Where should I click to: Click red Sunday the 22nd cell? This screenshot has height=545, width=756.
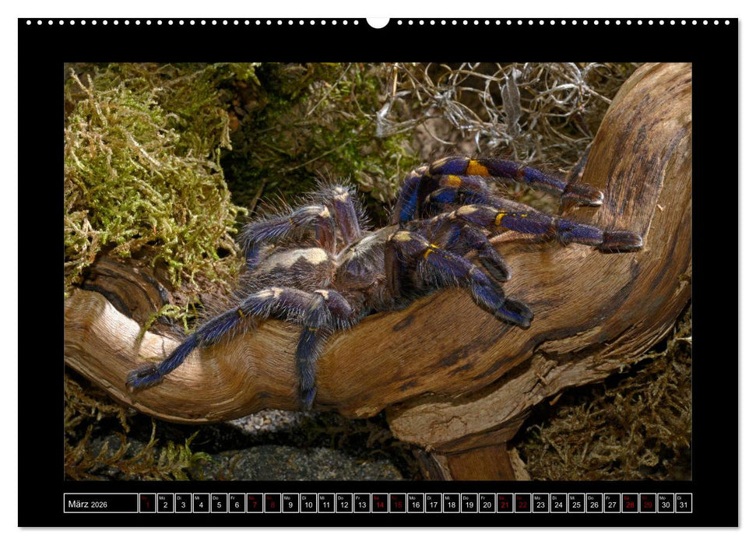coord(523,504)
